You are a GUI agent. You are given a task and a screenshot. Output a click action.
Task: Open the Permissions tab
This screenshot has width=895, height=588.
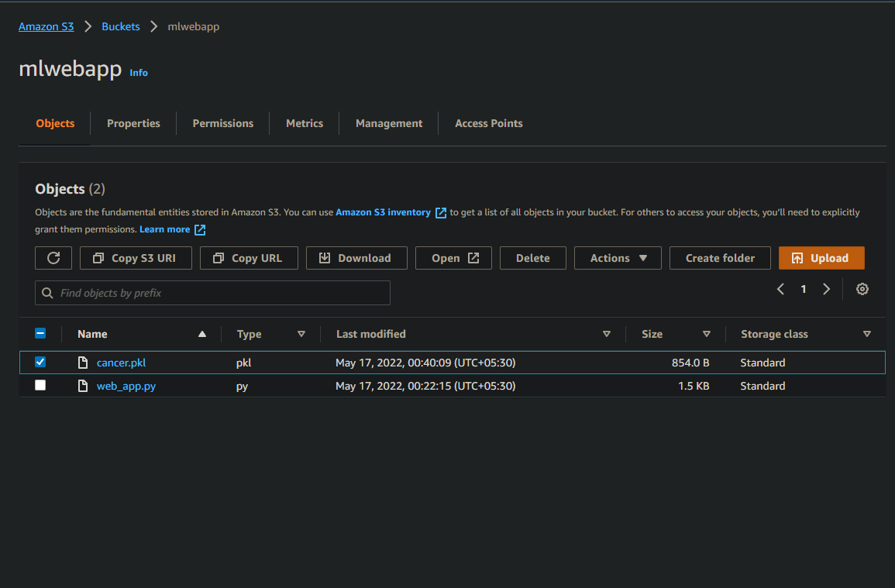pos(223,123)
